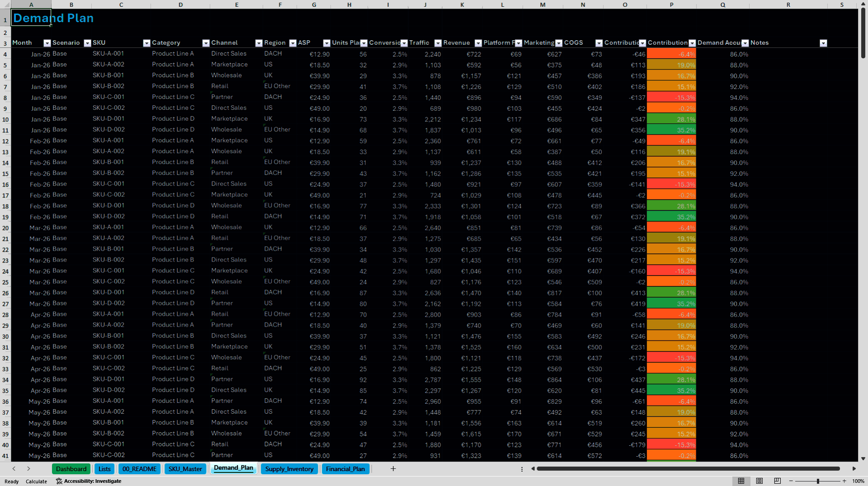Open the Units Plan column filter dropdown
This screenshot has height=486, width=868.
(363, 43)
